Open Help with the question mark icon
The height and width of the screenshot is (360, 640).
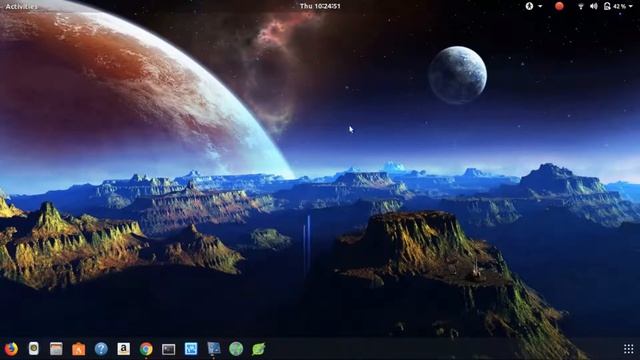[101, 349]
